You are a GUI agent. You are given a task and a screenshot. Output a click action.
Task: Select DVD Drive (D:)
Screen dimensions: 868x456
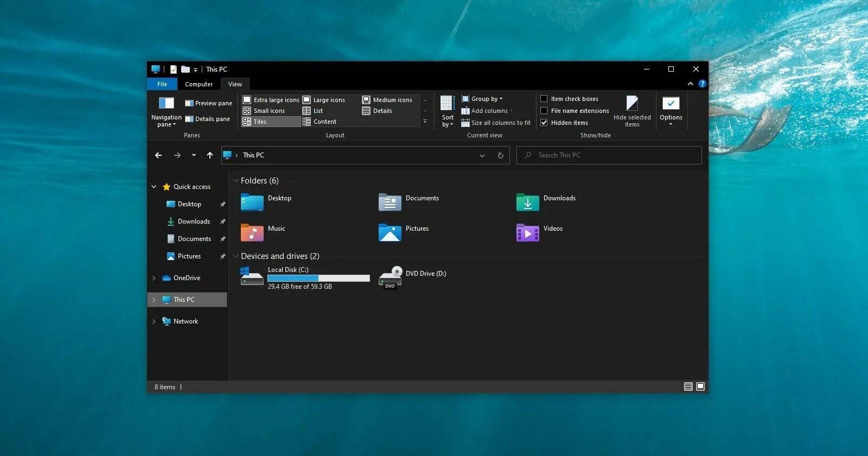pyautogui.click(x=412, y=277)
